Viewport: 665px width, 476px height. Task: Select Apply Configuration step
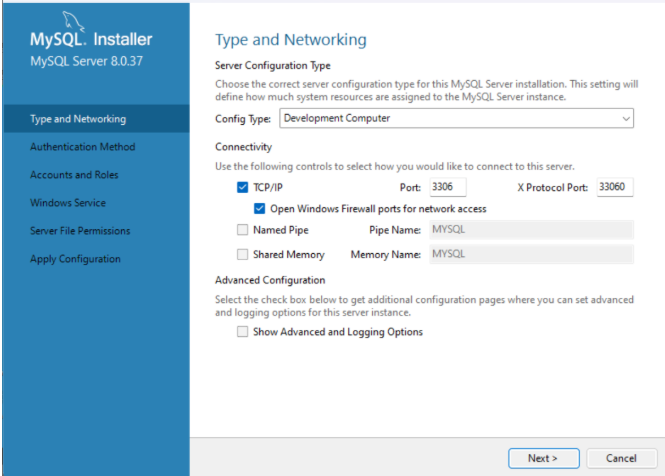click(75, 259)
